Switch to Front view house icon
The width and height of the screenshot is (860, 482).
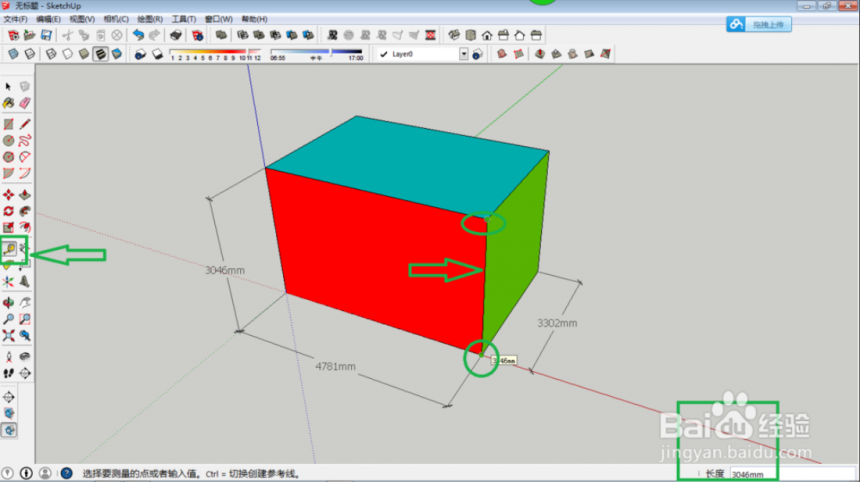click(x=487, y=36)
